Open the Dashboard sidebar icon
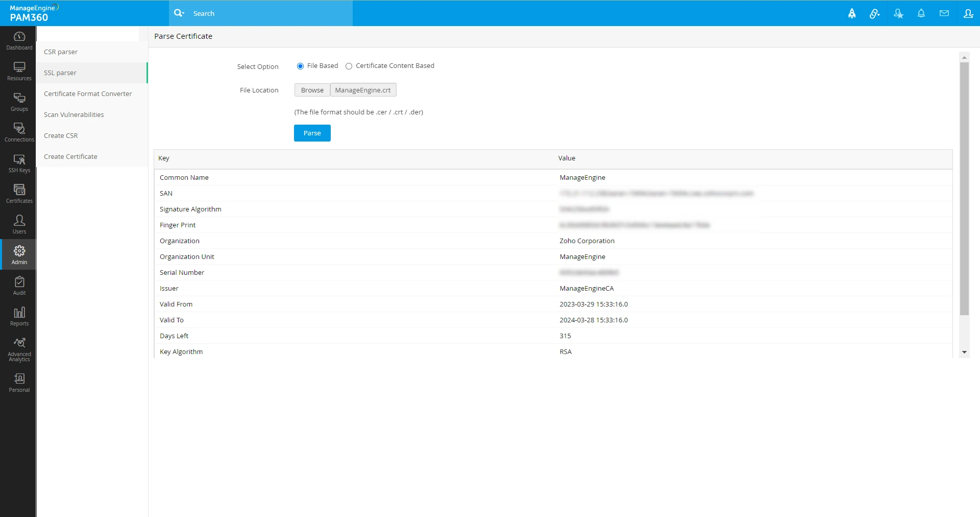 (19, 41)
